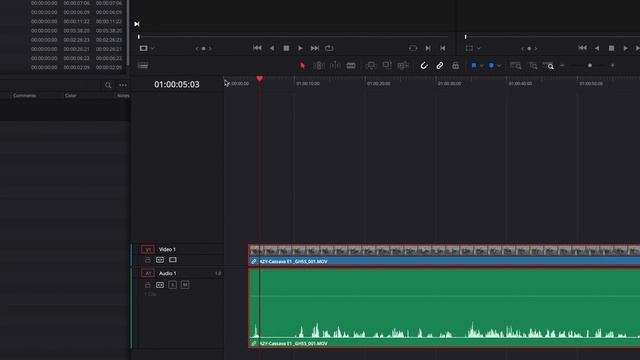The height and width of the screenshot is (360, 640).
Task: Click source viewer Play Reverse button
Action: click(272, 48)
